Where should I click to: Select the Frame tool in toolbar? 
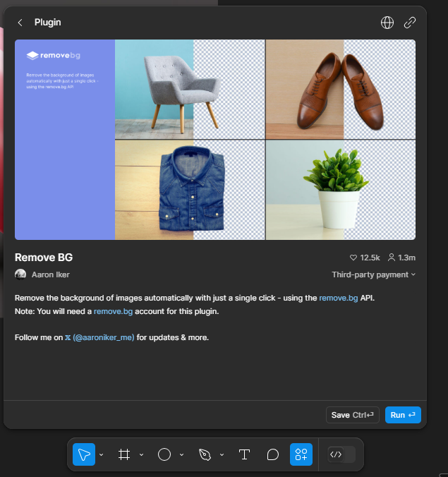point(124,454)
